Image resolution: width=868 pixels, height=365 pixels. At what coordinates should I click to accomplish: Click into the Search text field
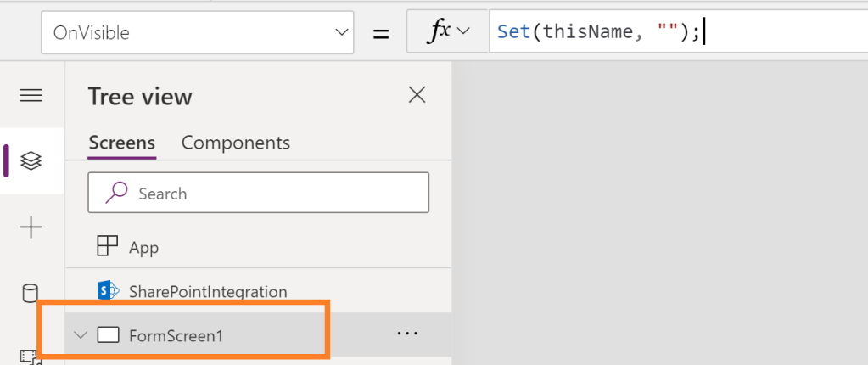(x=272, y=194)
